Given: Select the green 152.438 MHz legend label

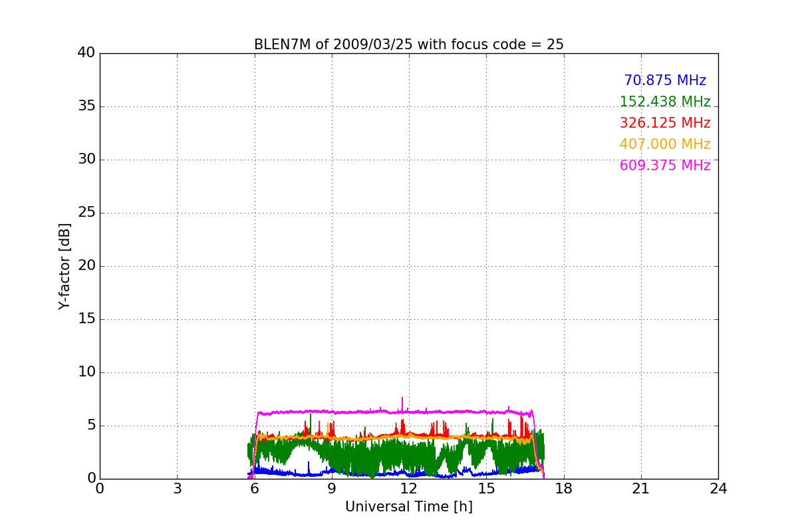Looking at the screenshot, I should point(665,102).
